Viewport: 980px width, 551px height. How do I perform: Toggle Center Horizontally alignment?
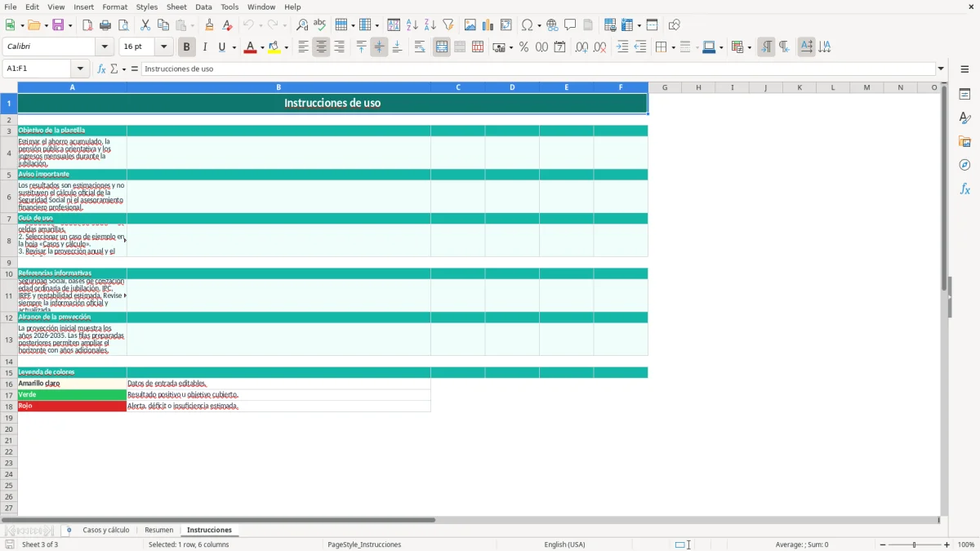pos(321,47)
